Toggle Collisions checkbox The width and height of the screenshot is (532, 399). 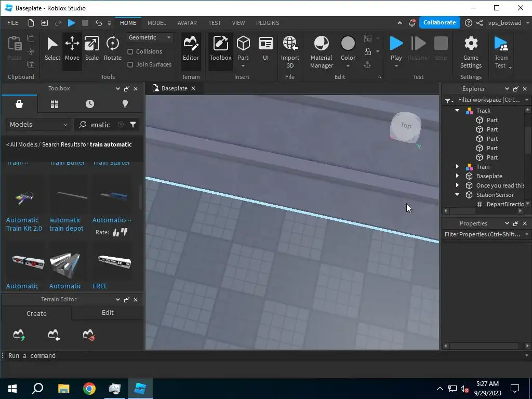[130, 51]
